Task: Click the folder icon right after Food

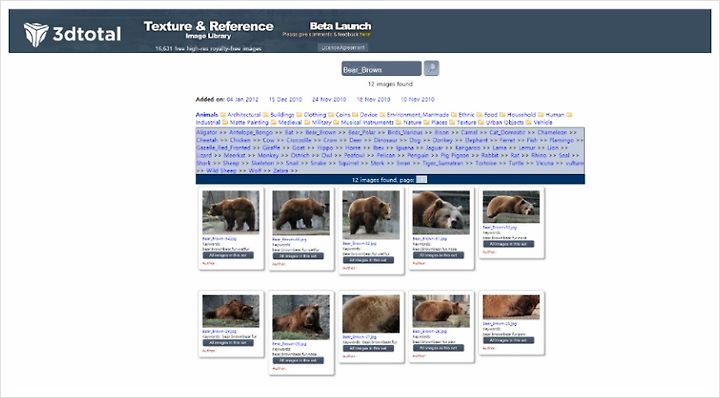Action: 502,115
